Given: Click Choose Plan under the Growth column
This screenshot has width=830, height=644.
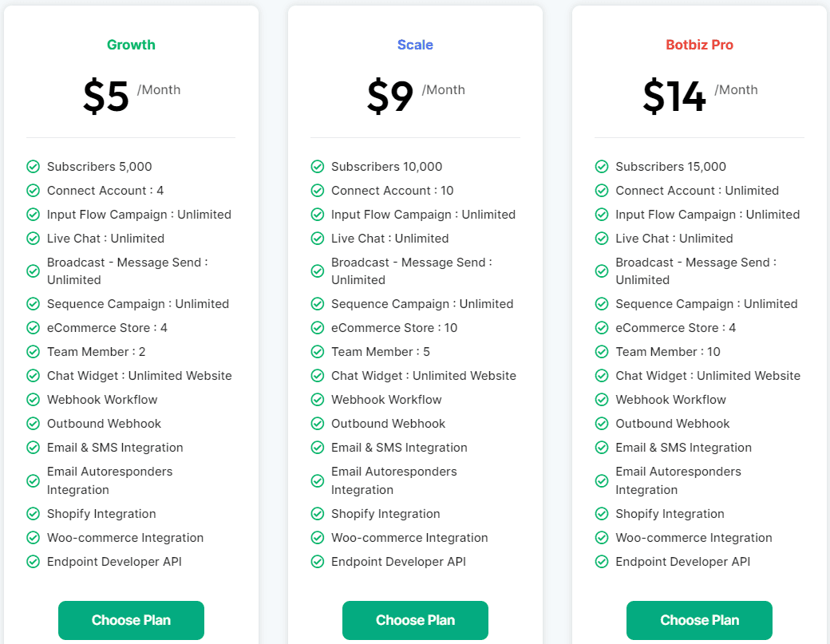Looking at the screenshot, I should [131, 620].
